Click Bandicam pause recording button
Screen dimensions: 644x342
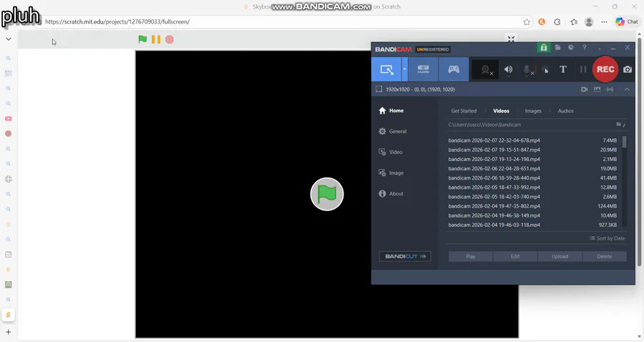coord(582,69)
